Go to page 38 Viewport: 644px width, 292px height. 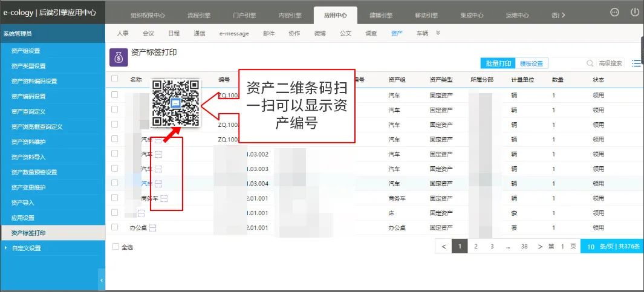click(x=524, y=247)
